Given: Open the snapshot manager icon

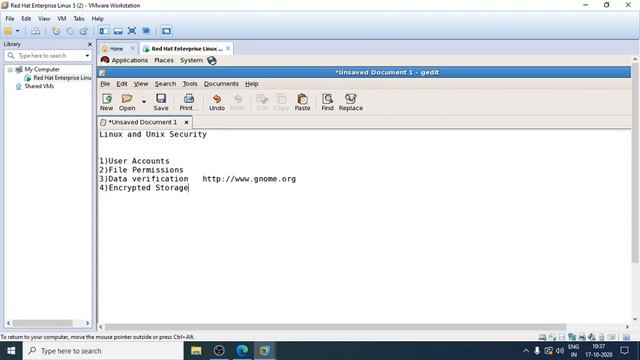Looking at the screenshot, I should coord(84,31).
